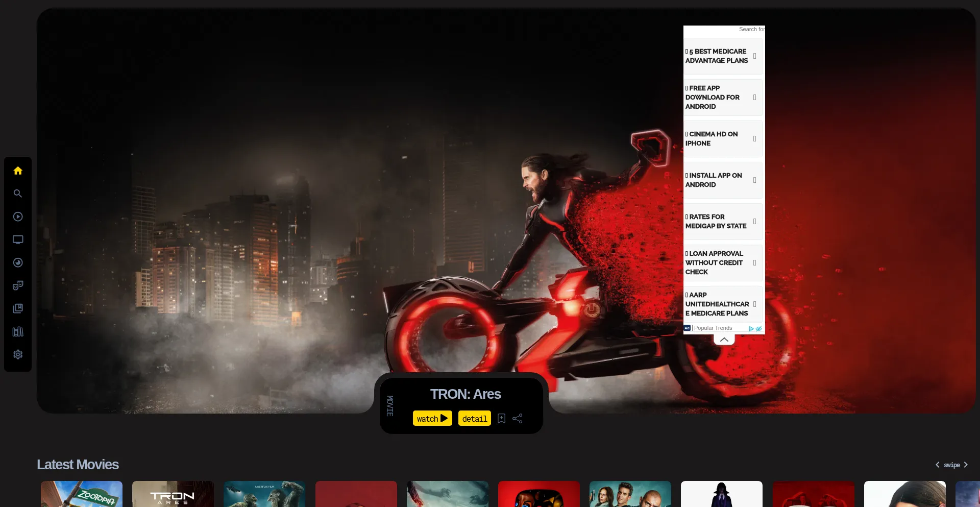Image resolution: width=980 pixels, height=507 pixels.
Task: Click the vertical 'MOVIE' label on the card
Action: point(390,406)
